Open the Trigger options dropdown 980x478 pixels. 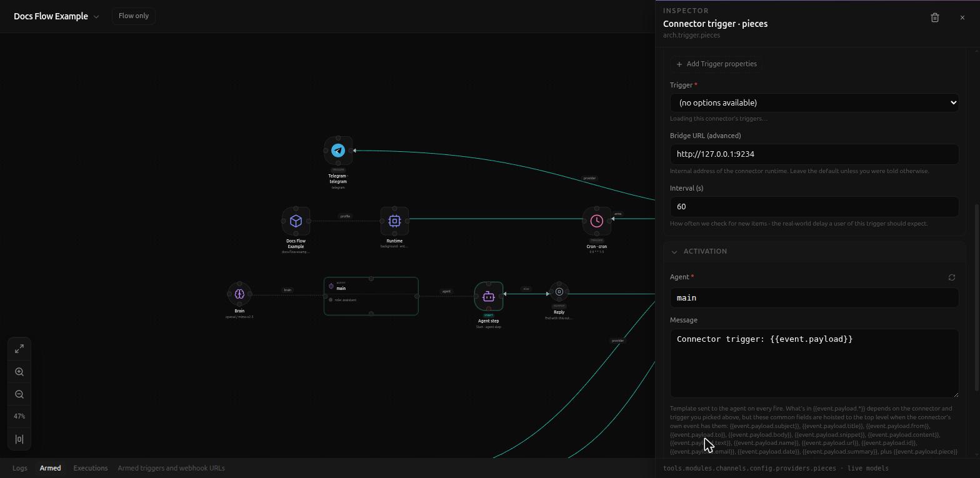pyautogui.click(x=814, y=102)
